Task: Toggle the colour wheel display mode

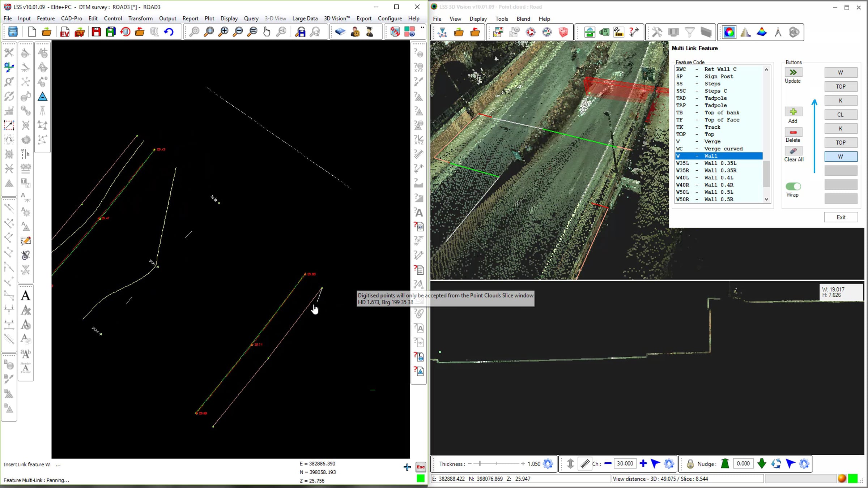Action: pyautogui.click(x=729, y=32)
